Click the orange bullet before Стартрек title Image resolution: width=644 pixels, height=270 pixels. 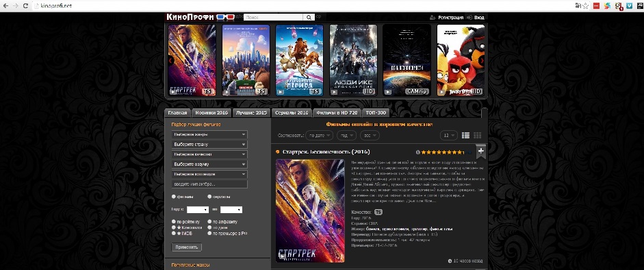click(x=278, y=152)
